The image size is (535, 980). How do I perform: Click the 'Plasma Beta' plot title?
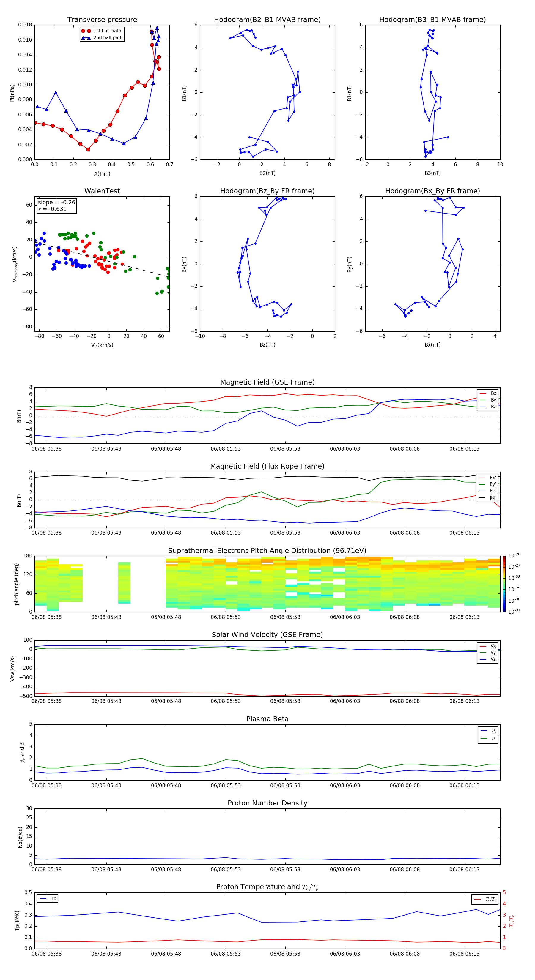pos(267,719)
